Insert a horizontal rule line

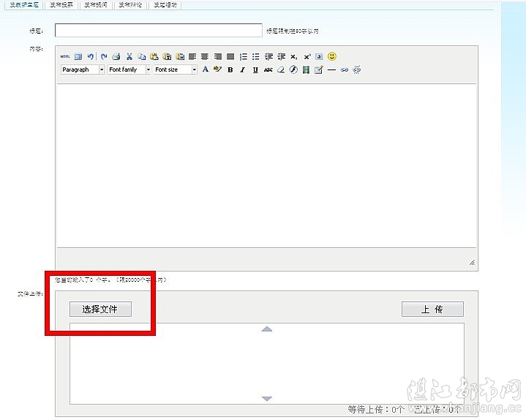click(x=331, y=70)
